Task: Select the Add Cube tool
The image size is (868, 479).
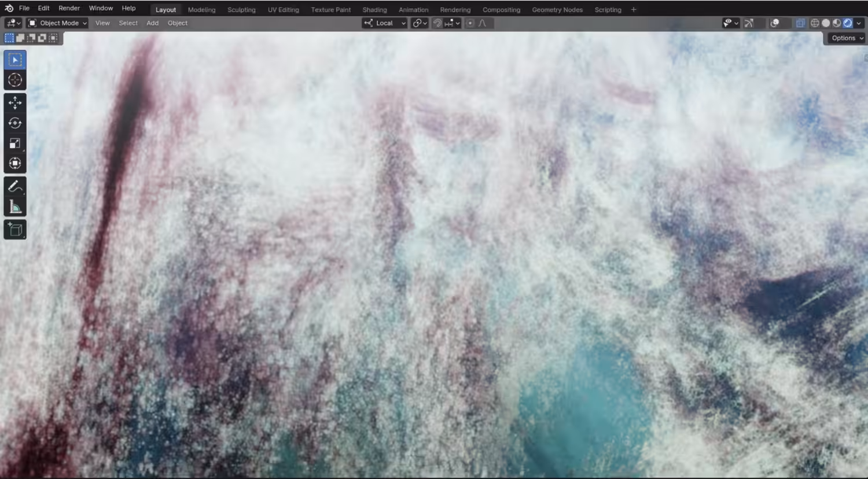Action: click(15, 230)
